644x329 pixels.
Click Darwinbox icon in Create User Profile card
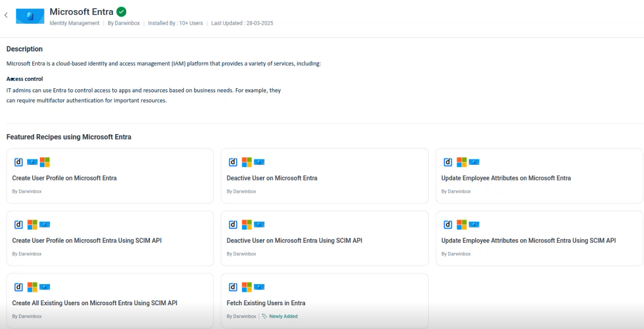(18, 162)
